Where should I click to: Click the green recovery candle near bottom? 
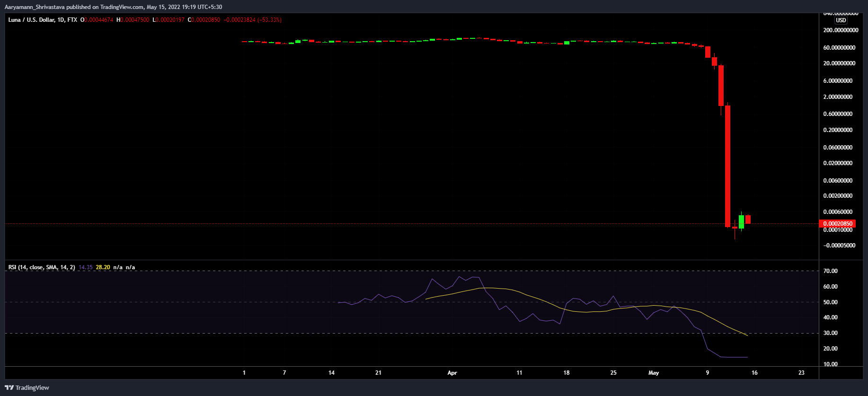(x=741, y=221)
